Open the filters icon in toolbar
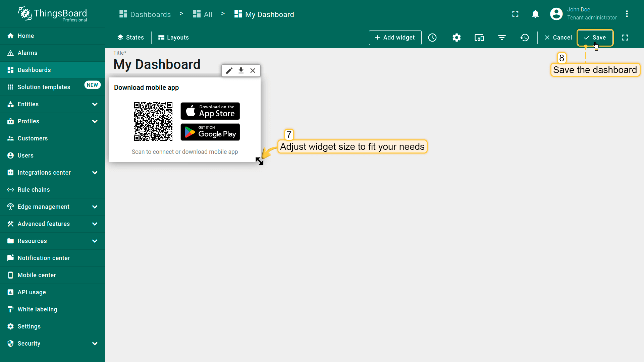The width and height of the screenshot is (644, 362). tap(502, 38)
